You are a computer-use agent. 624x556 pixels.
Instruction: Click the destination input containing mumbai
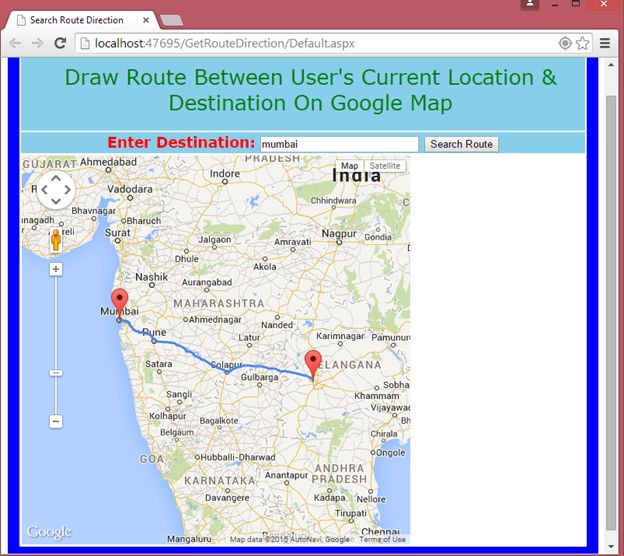pos(339,144)
